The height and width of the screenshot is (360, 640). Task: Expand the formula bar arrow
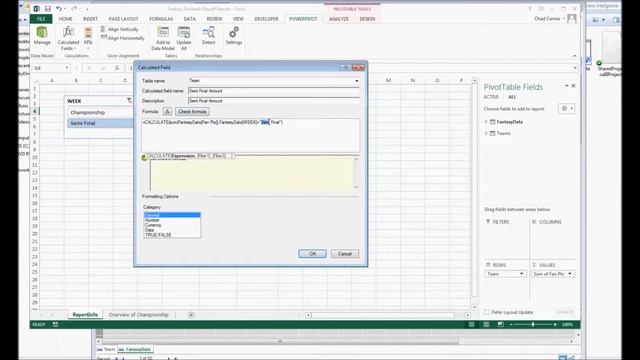[575, 68]
